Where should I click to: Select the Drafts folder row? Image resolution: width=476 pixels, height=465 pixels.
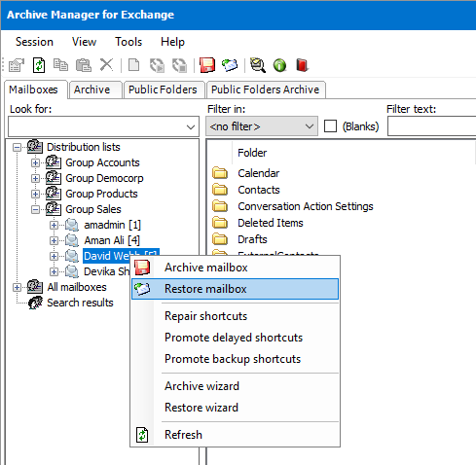(x=252, y=239)
